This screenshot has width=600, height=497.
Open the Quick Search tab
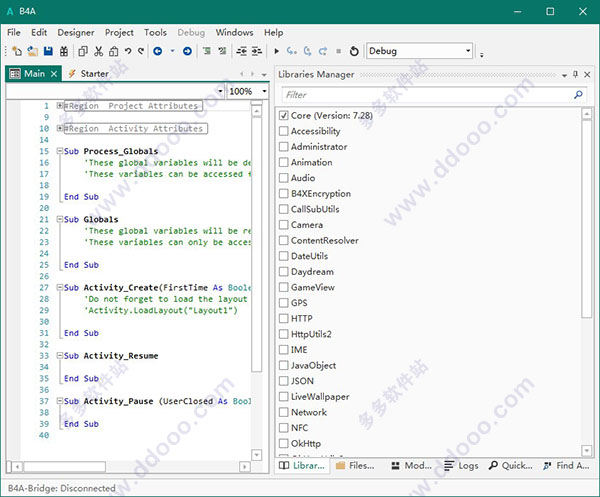click(x=510, y=466)
